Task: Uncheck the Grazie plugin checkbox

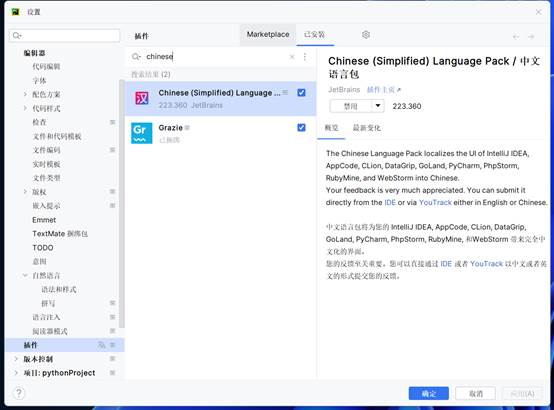Action: 301,128
